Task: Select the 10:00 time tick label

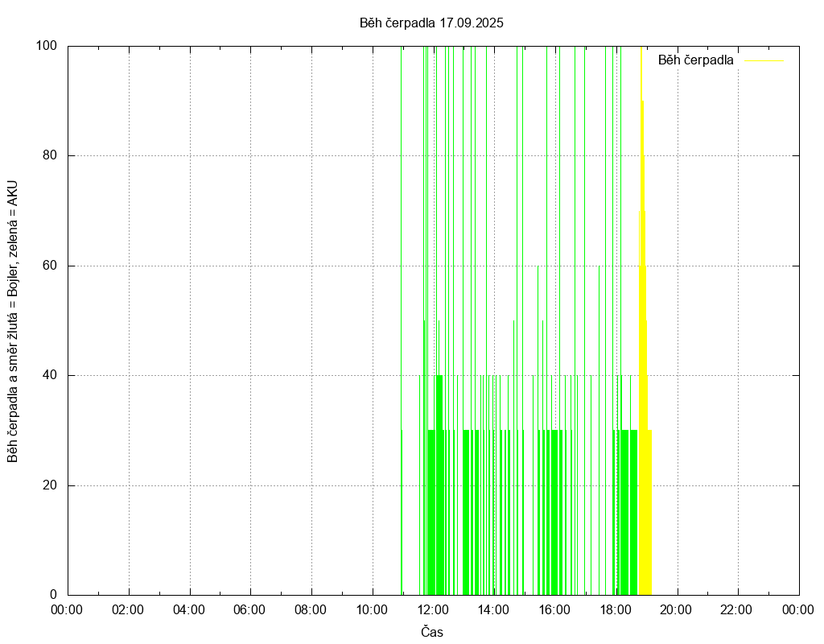Action: coord(372,609)
